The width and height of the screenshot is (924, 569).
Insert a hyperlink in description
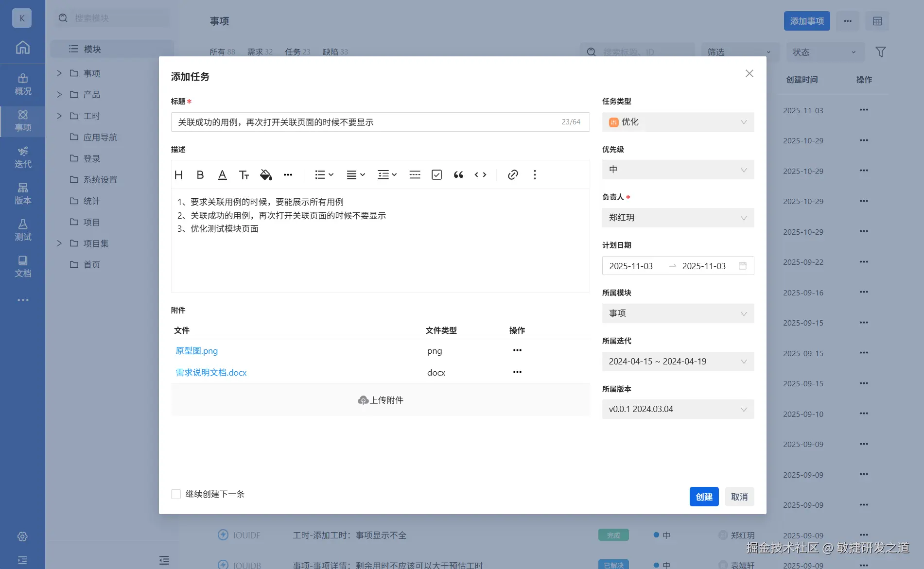click(x=513, y=175)
